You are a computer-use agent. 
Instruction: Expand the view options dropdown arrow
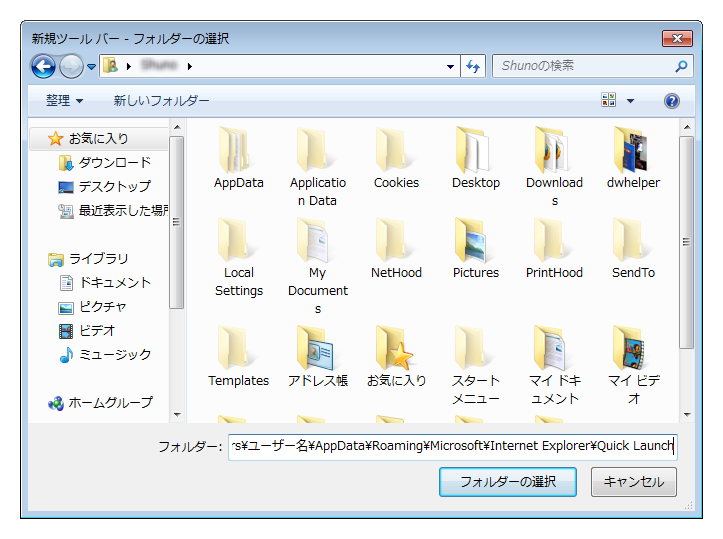[630, 101]
